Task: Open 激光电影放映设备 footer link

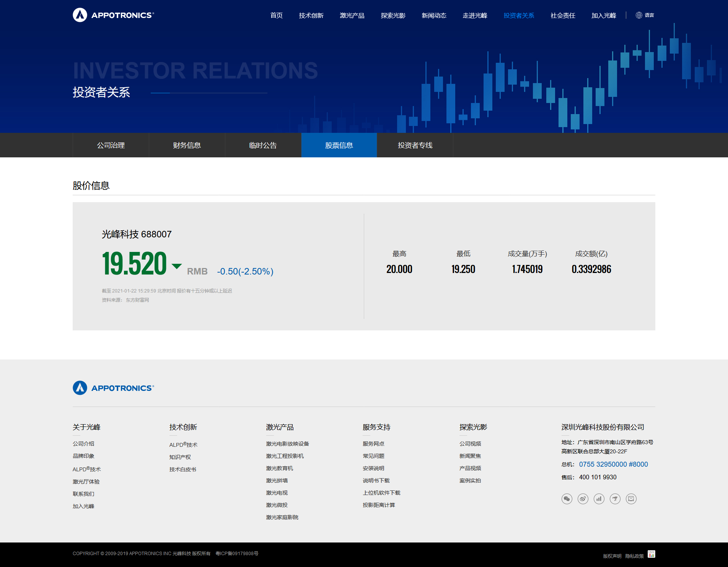Action: [x=287, y=444]
